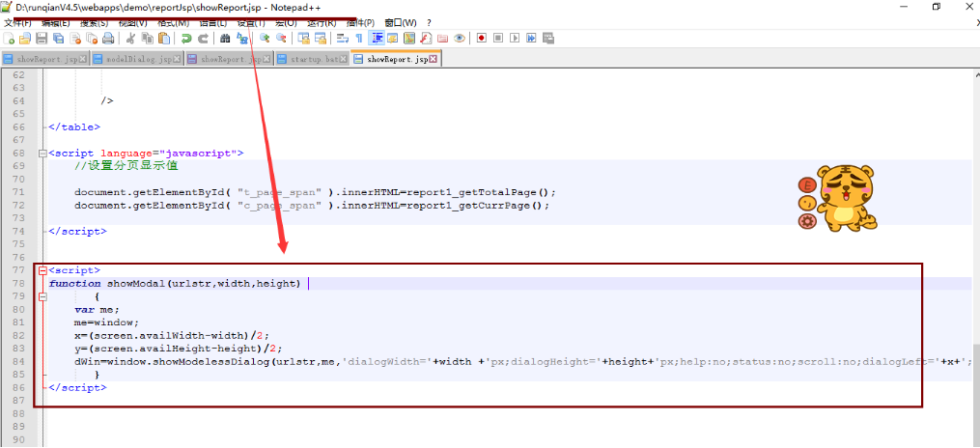The height and width of the screenshot is (448, 980).
Task: Collapse the script block at line 77
Action: 42,271
